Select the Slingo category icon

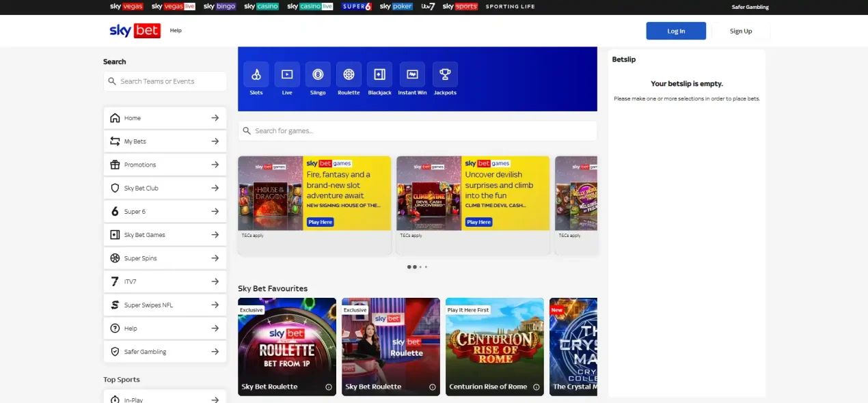[318, 74]
